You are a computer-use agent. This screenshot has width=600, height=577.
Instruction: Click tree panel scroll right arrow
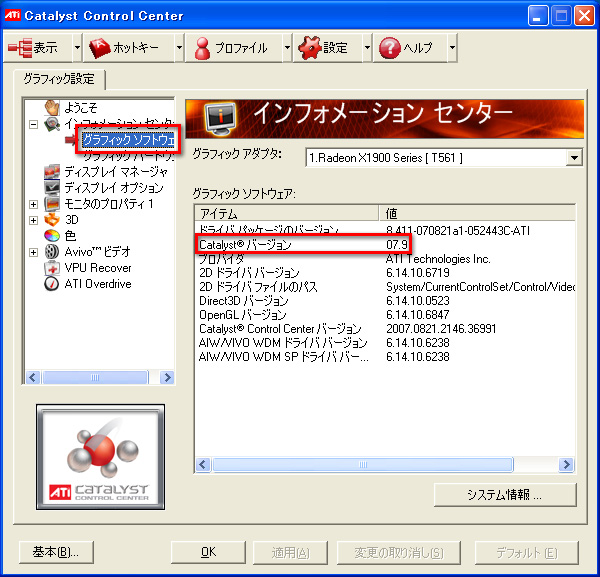pyautogui.click(x=167, y=378)
